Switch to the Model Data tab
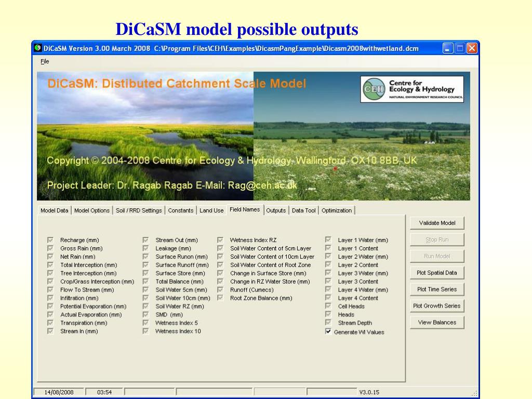The image size is (532, 399). coord(54,210)
